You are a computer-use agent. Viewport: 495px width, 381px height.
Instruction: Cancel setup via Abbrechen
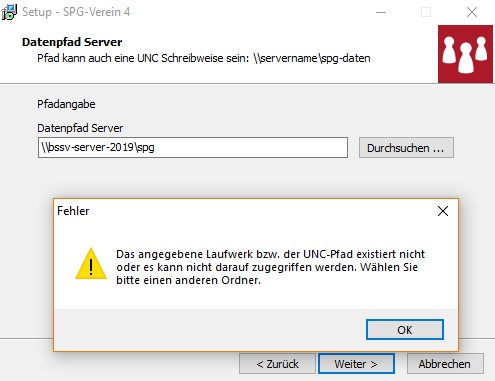click(445, 364)
